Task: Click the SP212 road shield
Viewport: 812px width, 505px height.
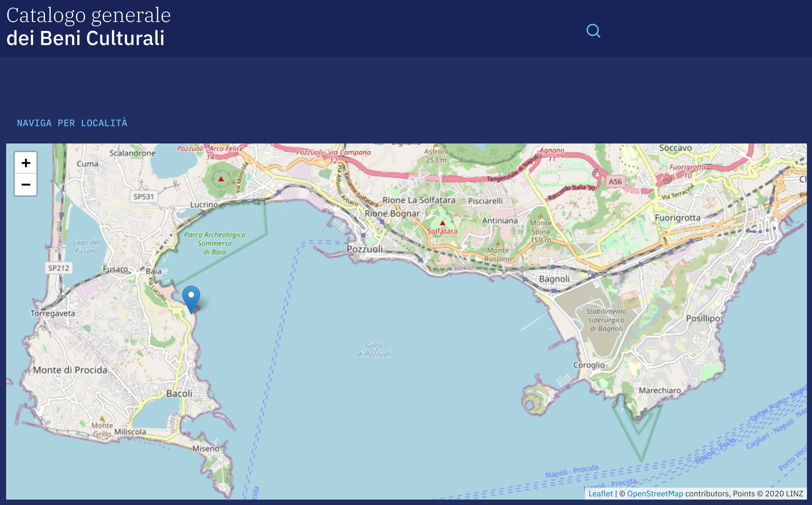Action: (58, 268)
